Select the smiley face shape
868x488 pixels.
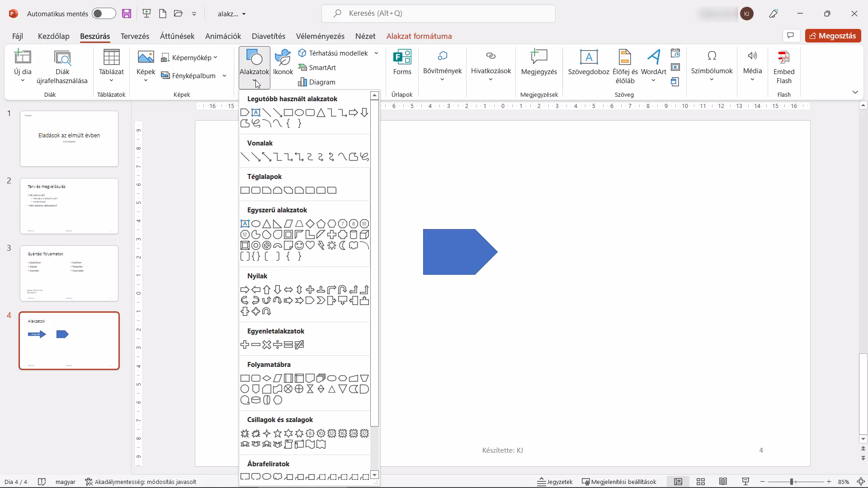pyautogui.click(x=299, y=245)
